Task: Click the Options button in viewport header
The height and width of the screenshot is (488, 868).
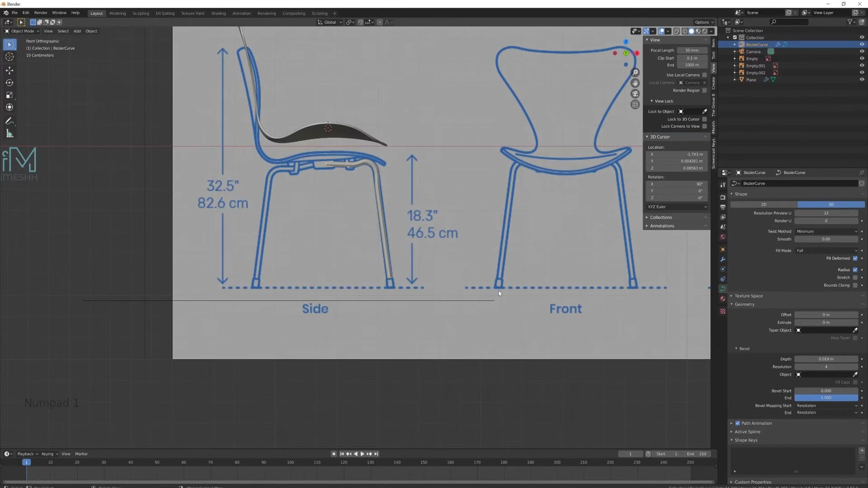Action: [704, 22]
